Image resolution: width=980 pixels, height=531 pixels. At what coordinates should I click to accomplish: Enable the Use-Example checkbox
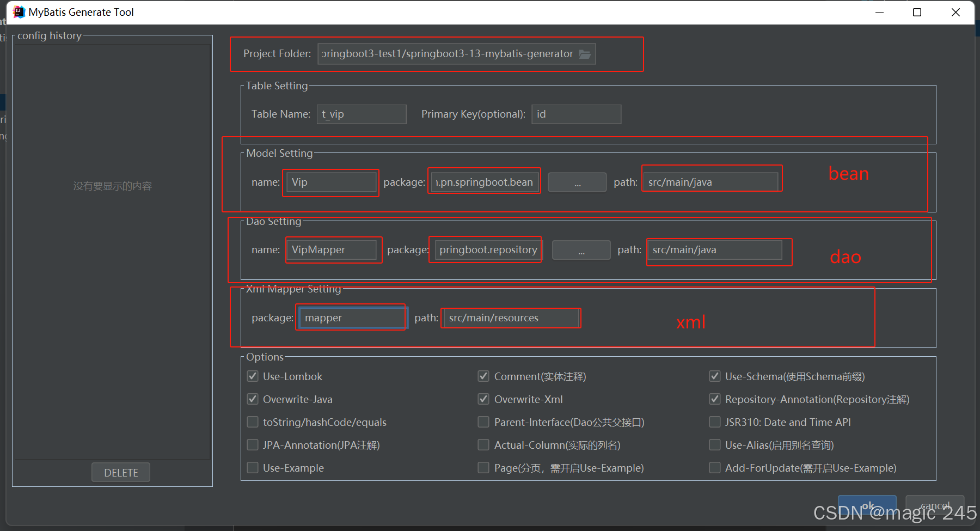click(253, 468)
